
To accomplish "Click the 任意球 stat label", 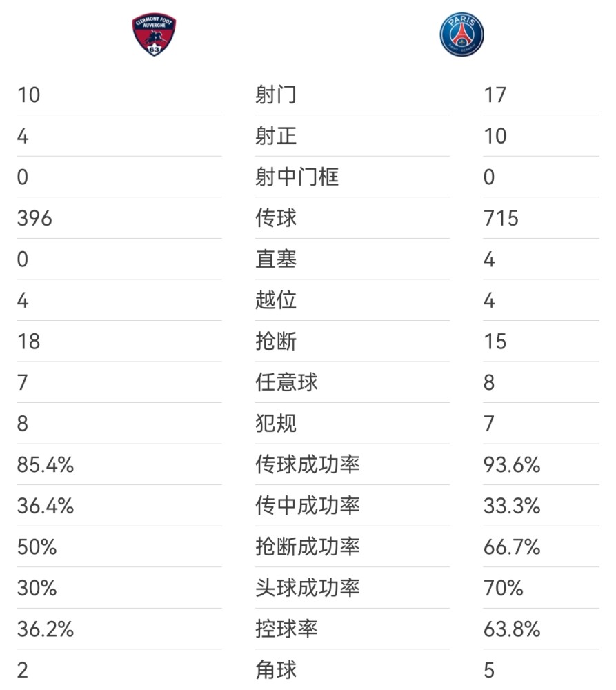I will pyautogui.click(x=286, y=382).
